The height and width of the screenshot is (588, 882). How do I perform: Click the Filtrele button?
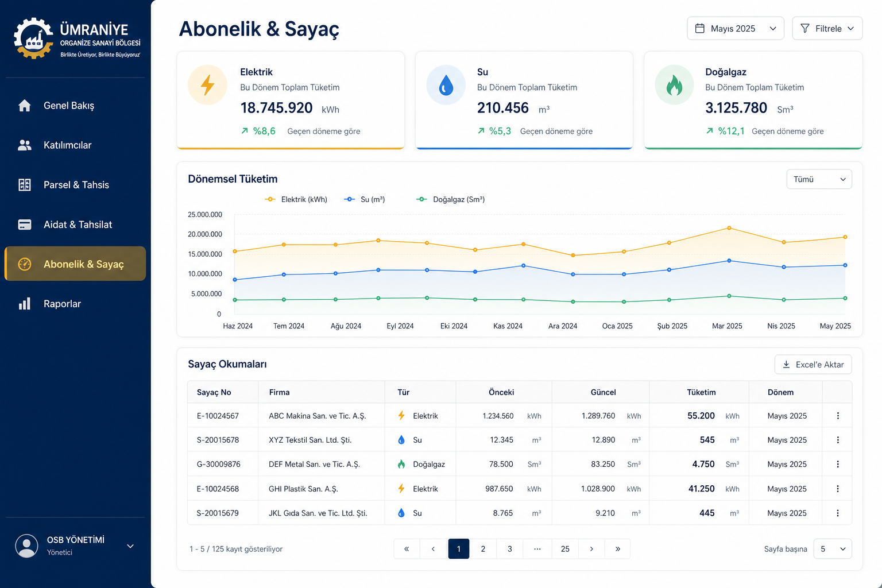click(x=827, y=29)
